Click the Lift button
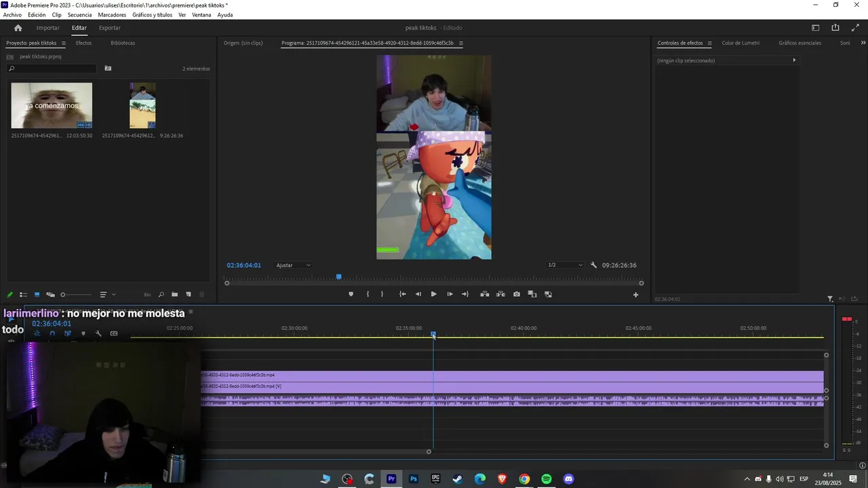The width and height of the screenshot is (868, 488). pos(485,294)
